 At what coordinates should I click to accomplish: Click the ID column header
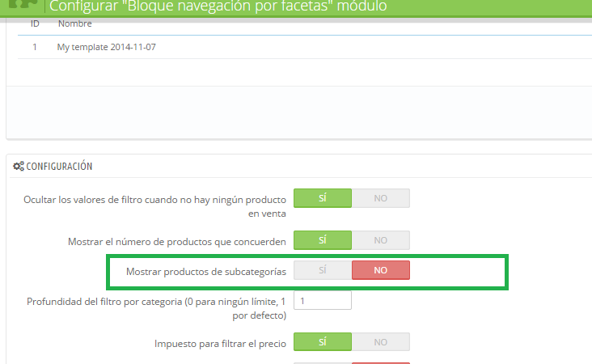pyautogui.click(x=35, y=23)
